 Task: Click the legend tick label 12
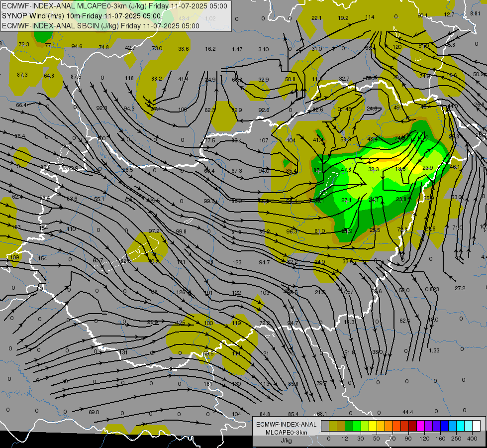pyautogui.click(x=344, y=439)
